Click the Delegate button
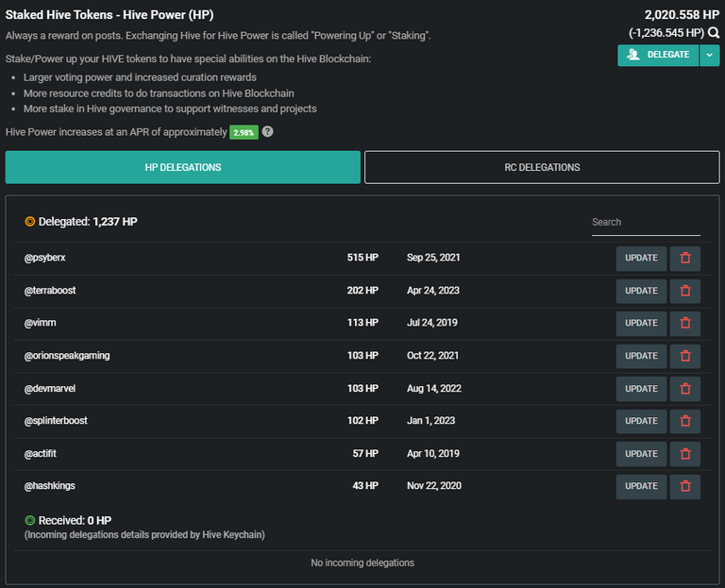The image size is (725, 588). (x=658, y=55)
